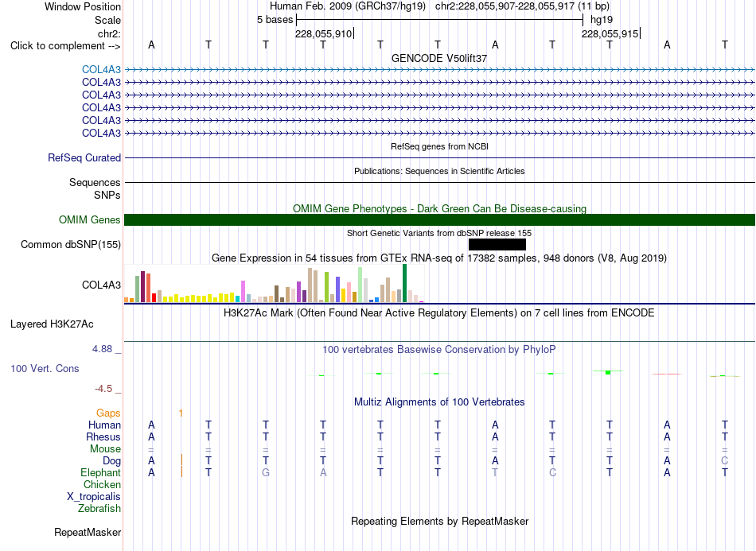Click the Gaps row label
The image size is (756, 551).
108,413
